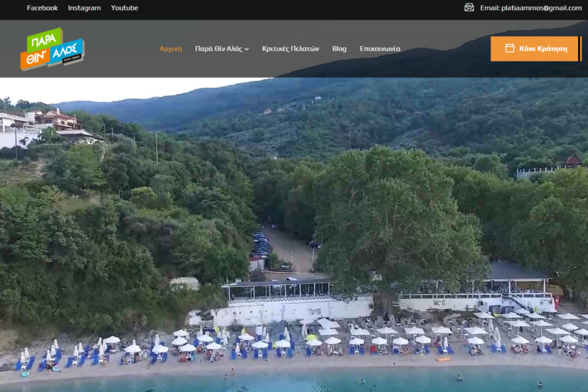This screenshot has height=392, width=588.
Task: Expand the chevron beside Παρά Θίν Αλός
Action: pyautogui.click(x=247, y=49)
